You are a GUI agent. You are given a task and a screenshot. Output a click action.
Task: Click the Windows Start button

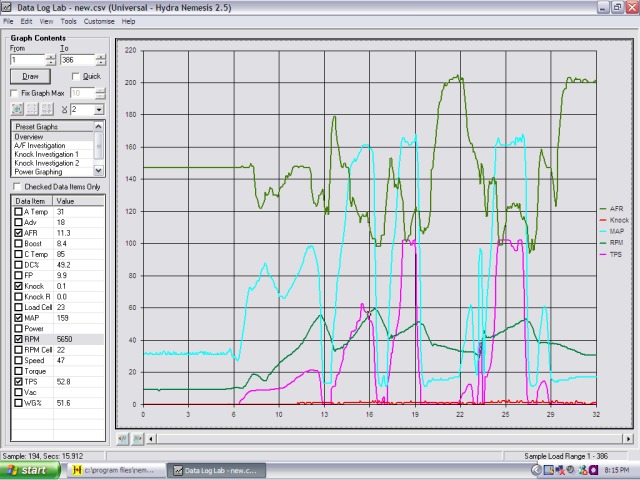point(27,470)
